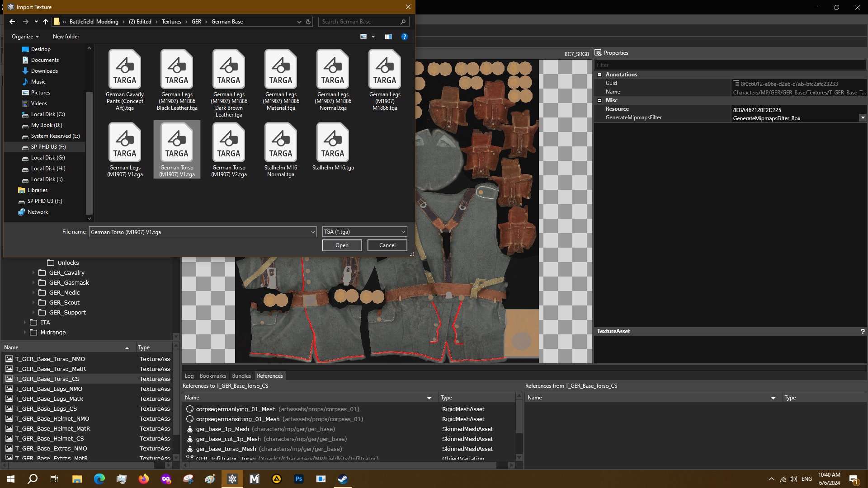Viewport: 868px width, 488px height.
Task: Click Photoshop icon in taskbar
Action: point(298,479)
